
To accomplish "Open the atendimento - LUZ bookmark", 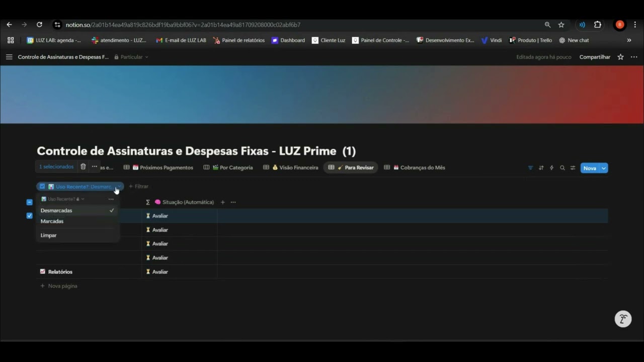I will tap(119, 40).
